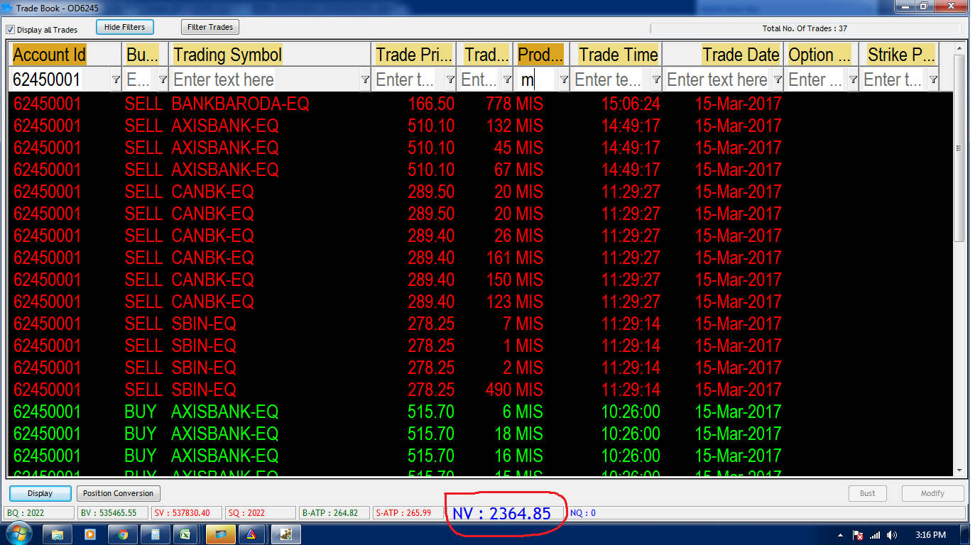Select the AXISBANK-EQ buy row with quantity 18
The image size is (980, 545).
(x=479, y=434)
